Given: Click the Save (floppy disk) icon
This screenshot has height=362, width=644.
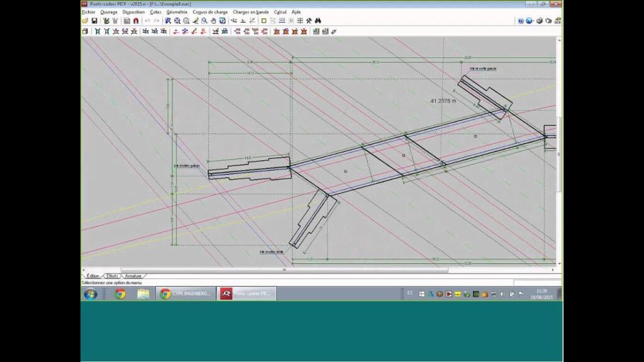Looking at the screenshot, I should coord(94,21).
